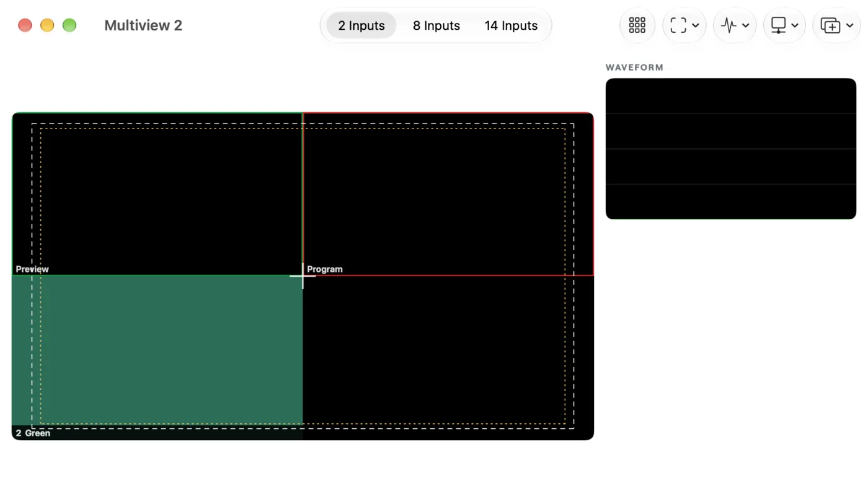Zoom the window with green button
The width and height of the screenshot is (868, 502).
[x=69, y=25]
